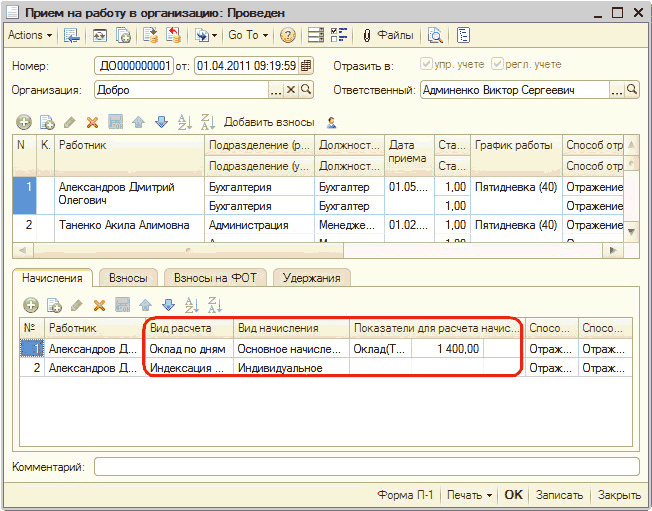Expand the Go To dropdown

(x=247, y=35)
